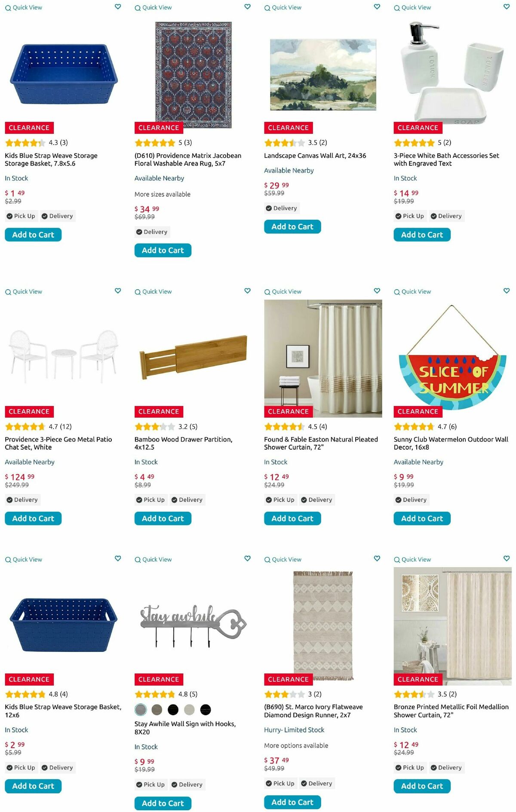Favorite the Sunny Club Watermelon Wall Decor
The image size is (516, 812).
(x=507, y=291)
